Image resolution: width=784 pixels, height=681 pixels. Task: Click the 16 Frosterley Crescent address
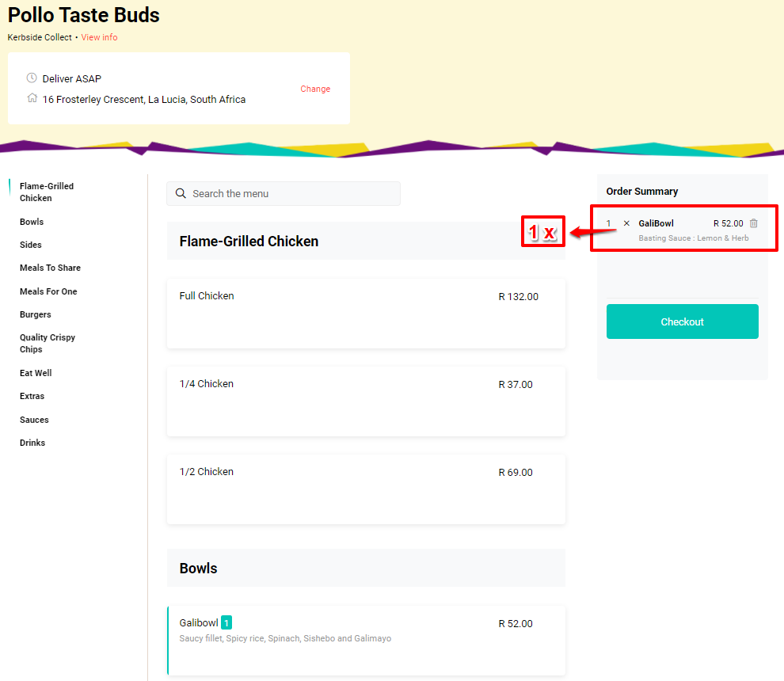click(x=144, y=100)
